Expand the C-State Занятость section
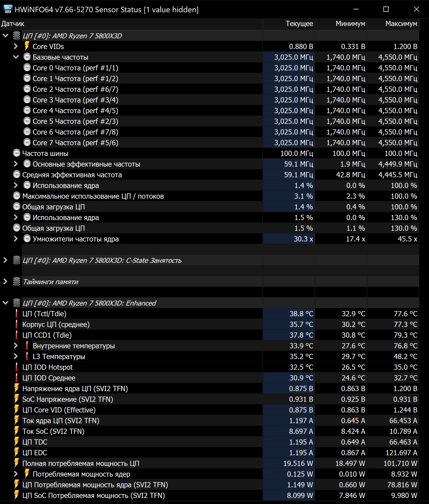 point(5,260)
